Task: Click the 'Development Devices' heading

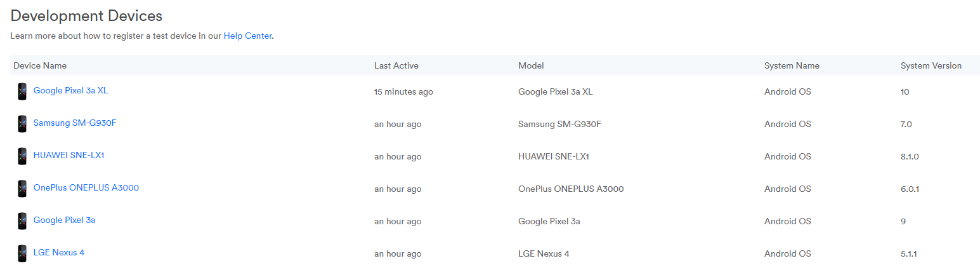Action: click(x=86, y=15)
